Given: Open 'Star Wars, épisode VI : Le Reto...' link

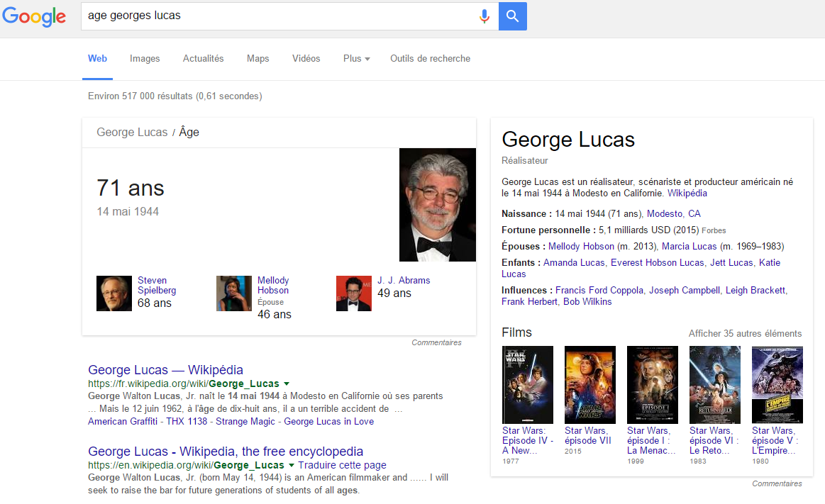Looking at the screenshot, I should (x=714, y=440).
